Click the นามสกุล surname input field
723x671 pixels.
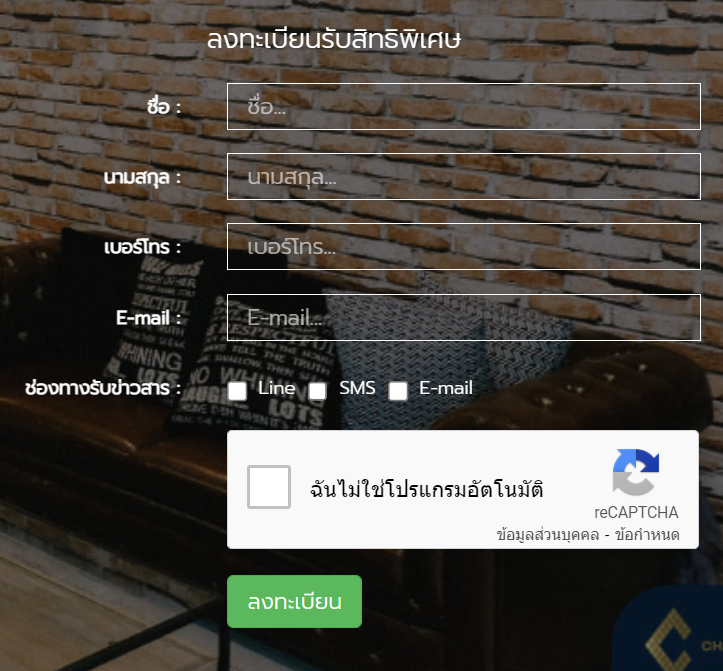(x=463, y=177)
